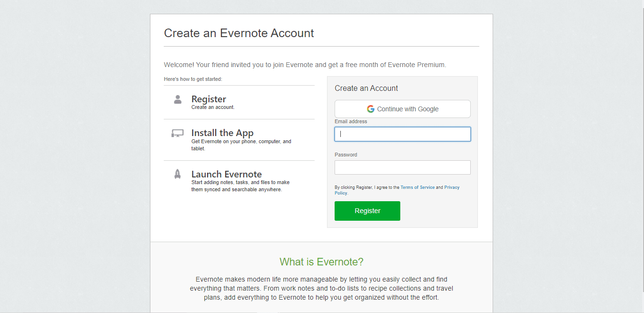Click the Create an Evernote Account title
Viewport: 644px width, 313px height.
pos(239,33)
